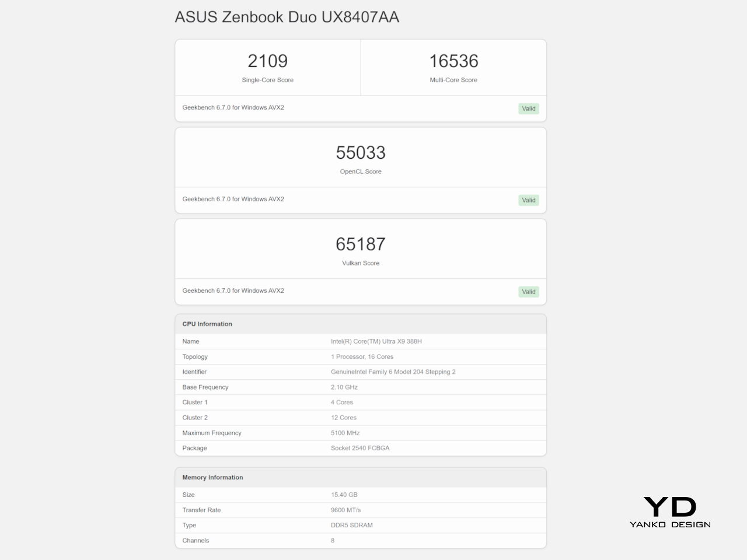This screenshot has height=560, width=747.
Task: Click the Valid badge in Vulkan card
Action: pos(528,292)
